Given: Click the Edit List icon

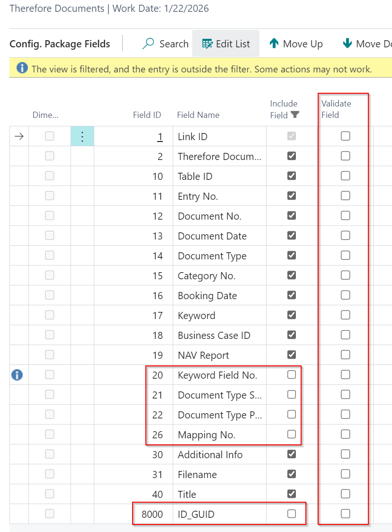Looking at the screenshot, I should [x=207, y=44].
